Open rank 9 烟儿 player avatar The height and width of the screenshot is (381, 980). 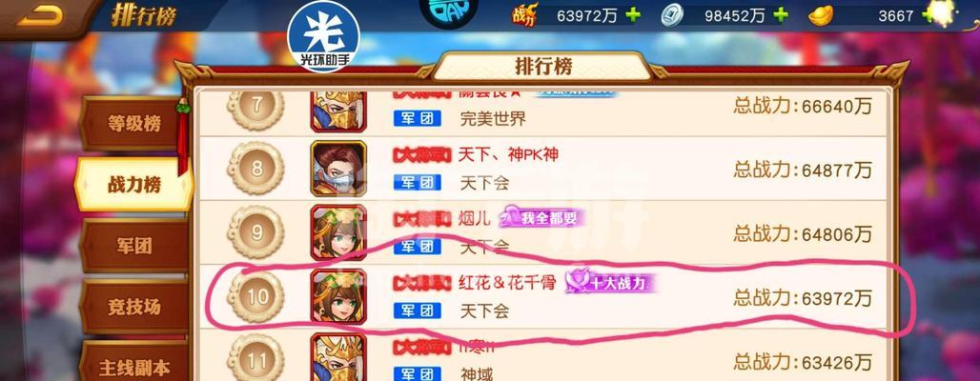(338, 233)
